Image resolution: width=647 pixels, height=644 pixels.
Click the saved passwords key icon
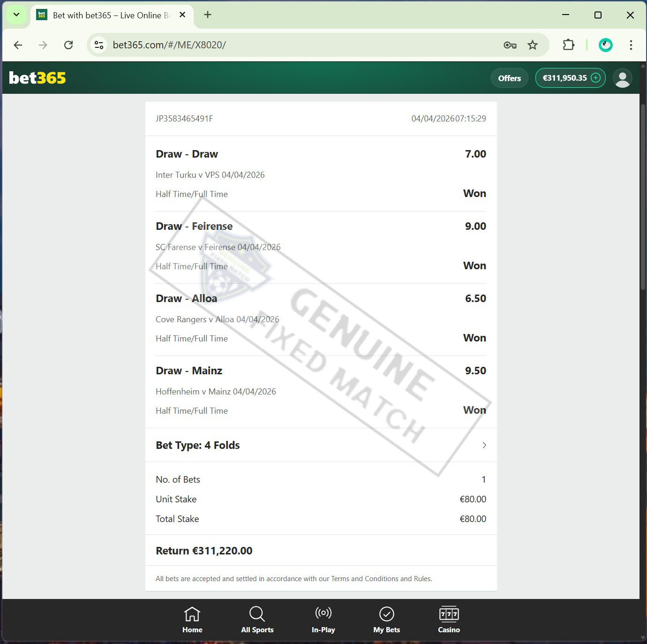510,45
